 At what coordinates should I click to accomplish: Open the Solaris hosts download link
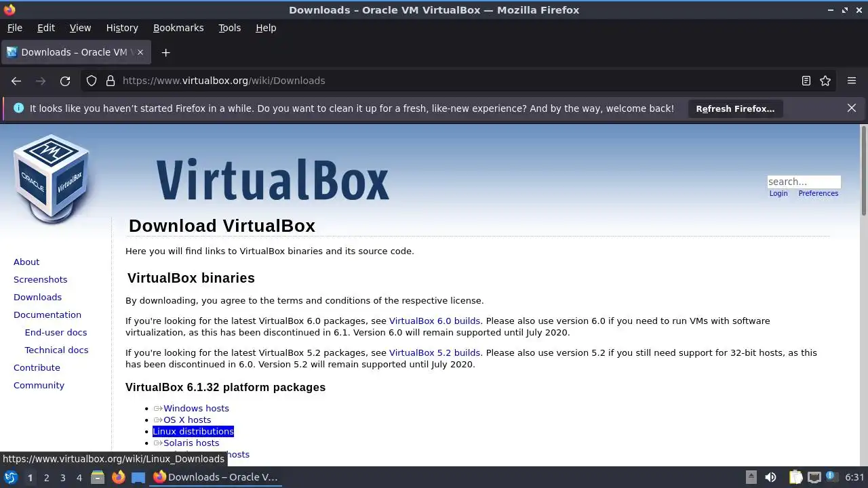click(191, 443)
